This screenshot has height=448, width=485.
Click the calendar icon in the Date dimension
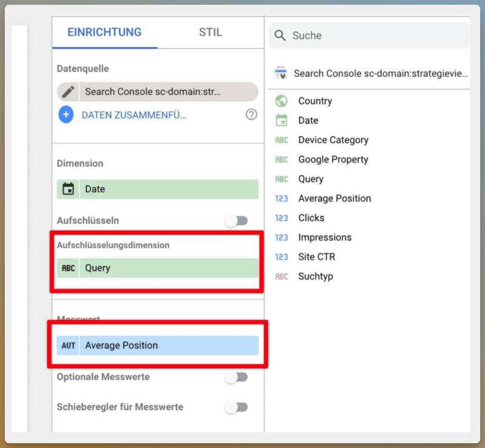pyautogui.click(x=69, y=189)
